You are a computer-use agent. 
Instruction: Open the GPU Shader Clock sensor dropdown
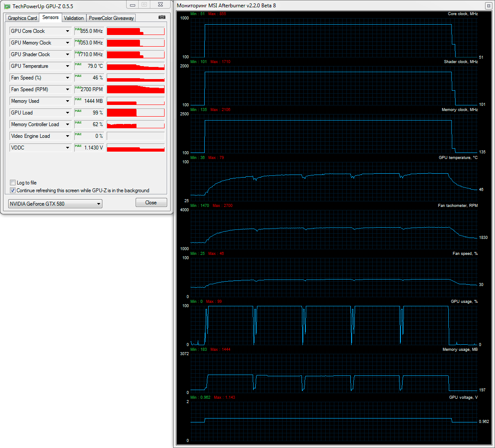(67, 54)
